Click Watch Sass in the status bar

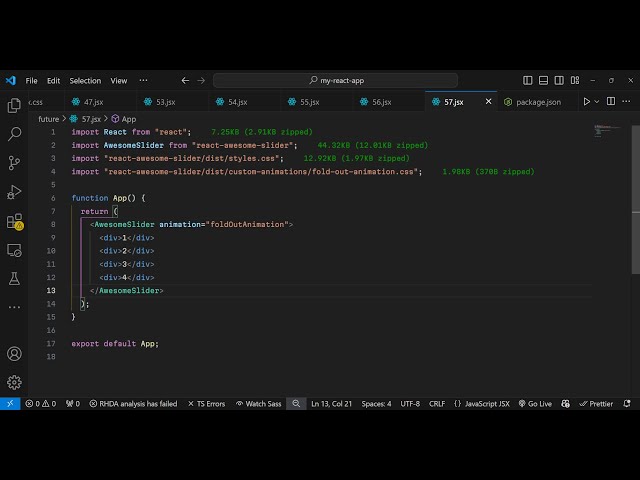[x=259, y=404]
